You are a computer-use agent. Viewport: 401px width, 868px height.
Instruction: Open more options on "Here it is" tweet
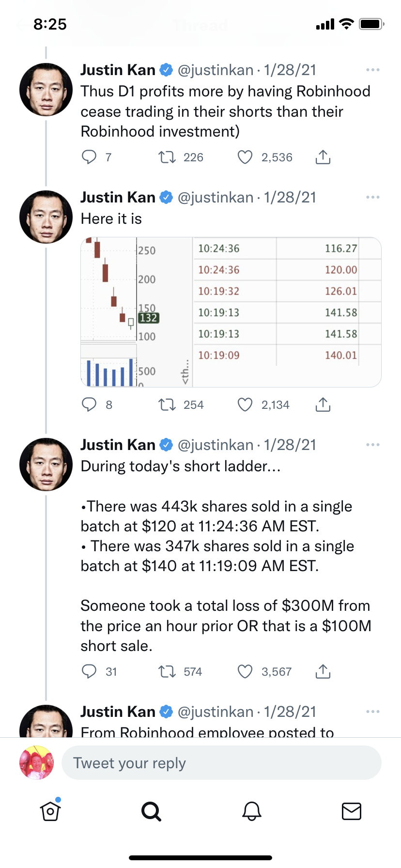click(x=373, y=198)
